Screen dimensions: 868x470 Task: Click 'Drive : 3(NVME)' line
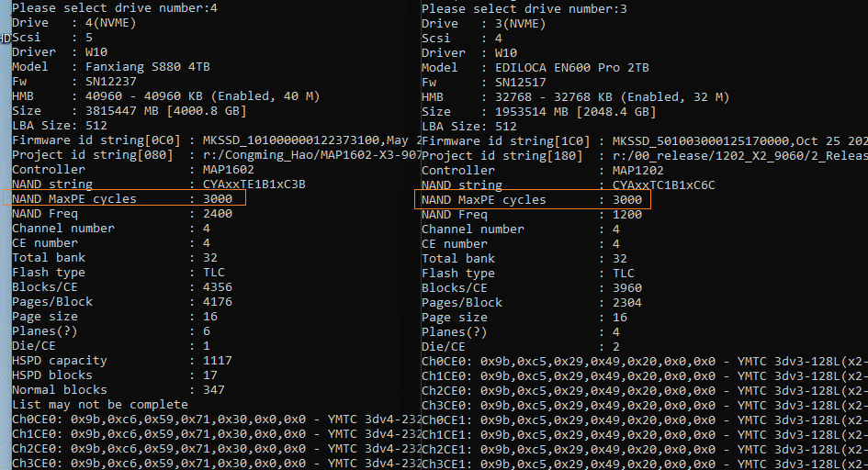[x=484, y=24]
